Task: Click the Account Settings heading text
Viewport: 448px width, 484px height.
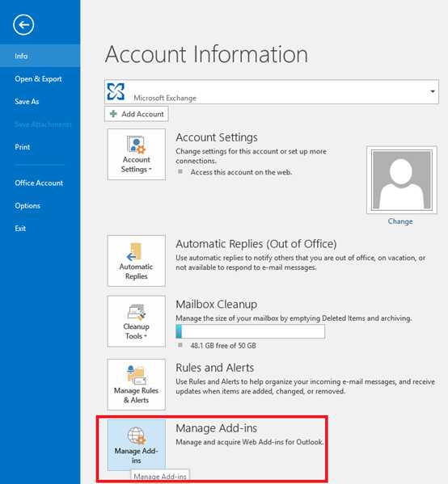Action: (217, 137)
